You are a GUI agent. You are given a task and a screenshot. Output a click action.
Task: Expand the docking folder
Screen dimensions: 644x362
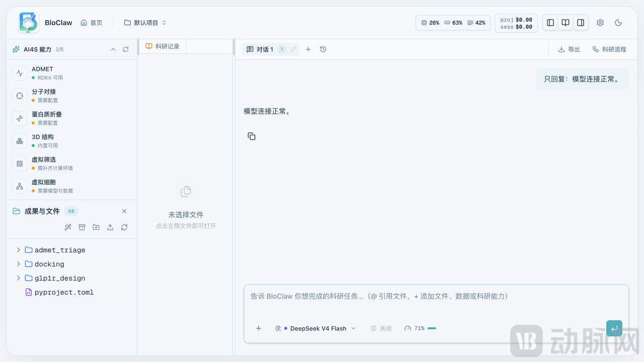click(x=19, y=264)
